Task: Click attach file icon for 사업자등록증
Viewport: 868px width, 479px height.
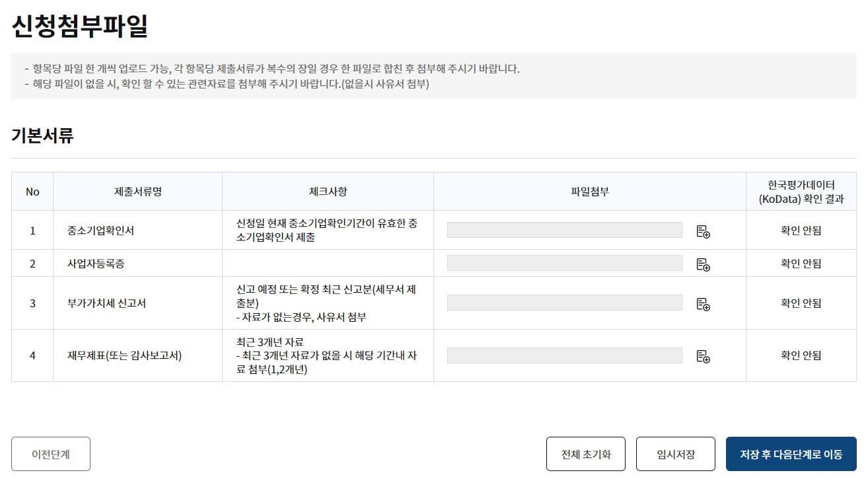Action: pos(703,264)
